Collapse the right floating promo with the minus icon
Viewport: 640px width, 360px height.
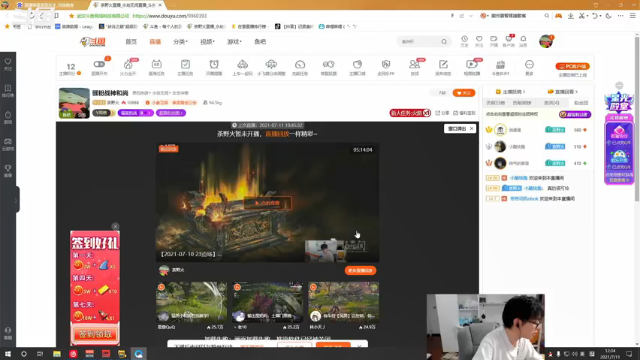pyautogui.click(x=619, y=85)
